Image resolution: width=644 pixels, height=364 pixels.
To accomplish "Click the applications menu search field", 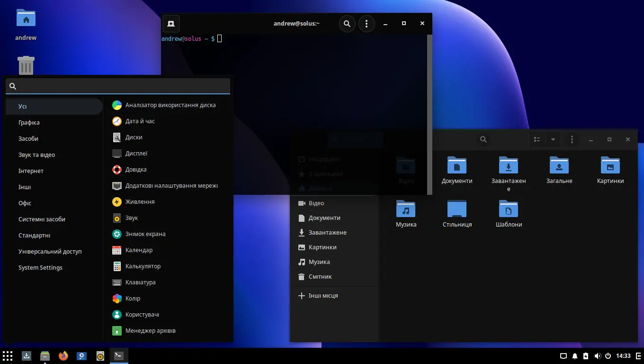I will pos(118,86).
